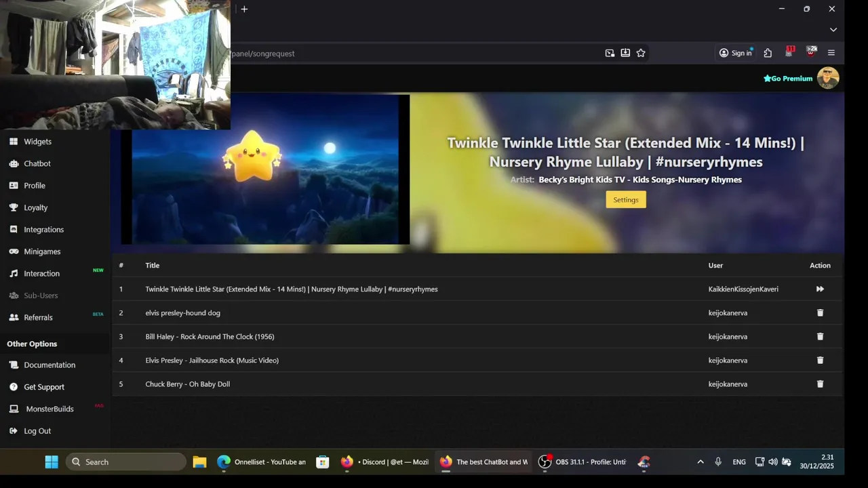Open Windows Start menu
868x488 pixels.
pos(52,462)
